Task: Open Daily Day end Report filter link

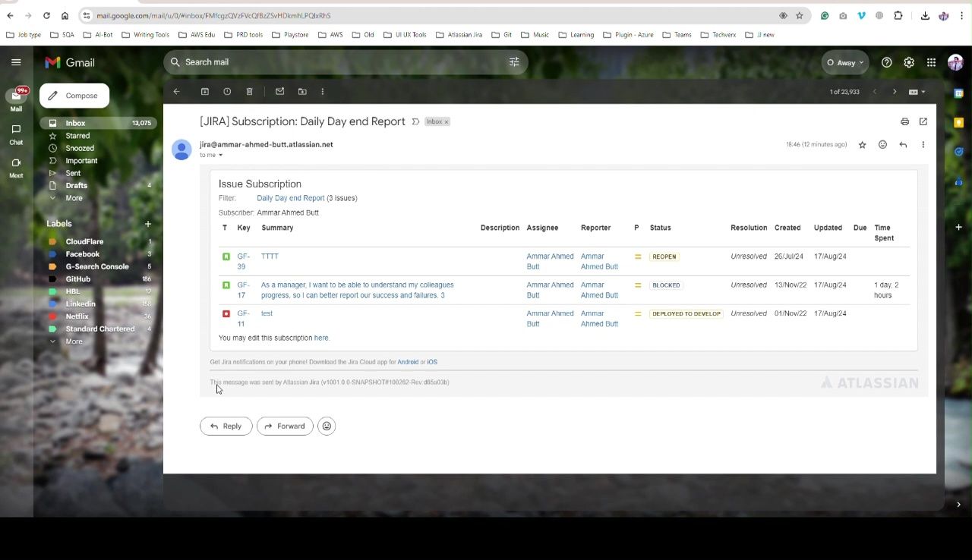Action: point(290,198)
